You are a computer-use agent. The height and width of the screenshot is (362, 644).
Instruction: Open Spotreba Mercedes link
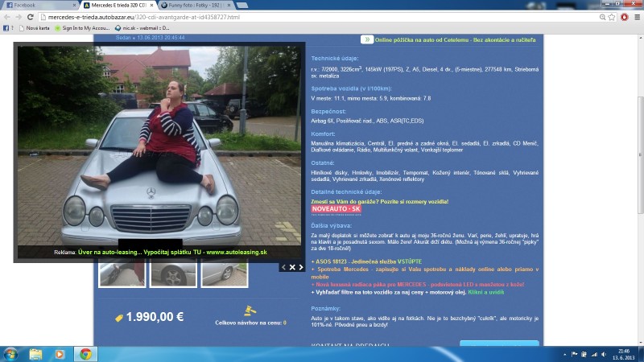click(425, 273)
